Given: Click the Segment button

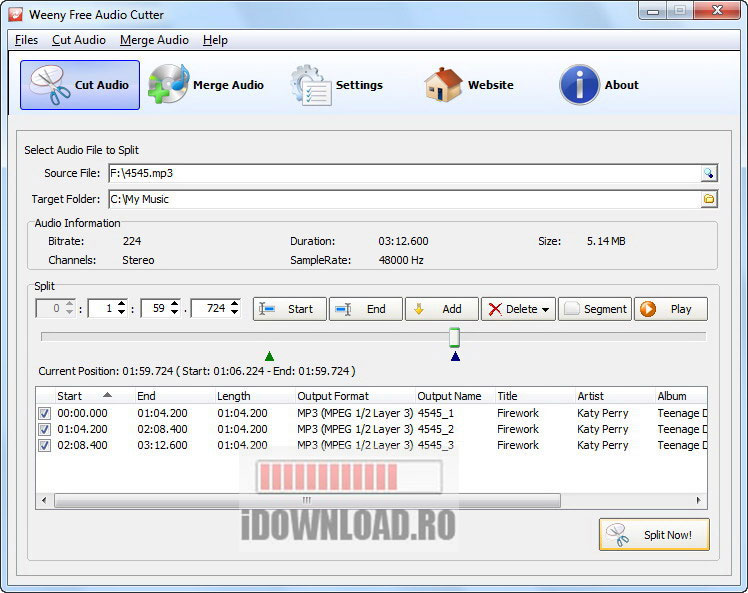Looking at the screenshot, I should coord(595,309).
